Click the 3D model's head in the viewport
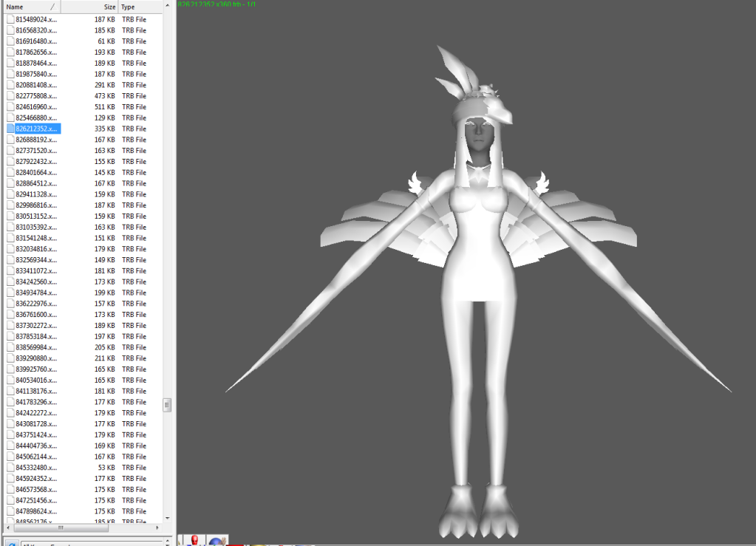 click(480, 137)
